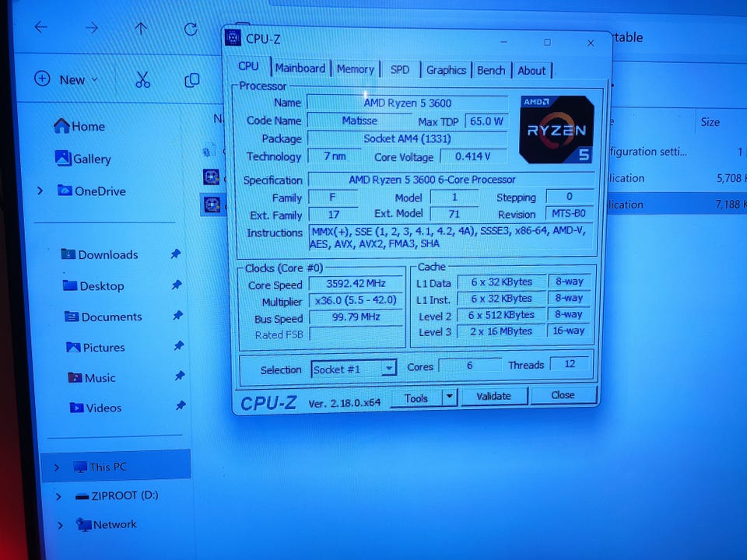Click the Close button in CPU-Z
Screen dimensions: 747x560
tap(563, 395)
